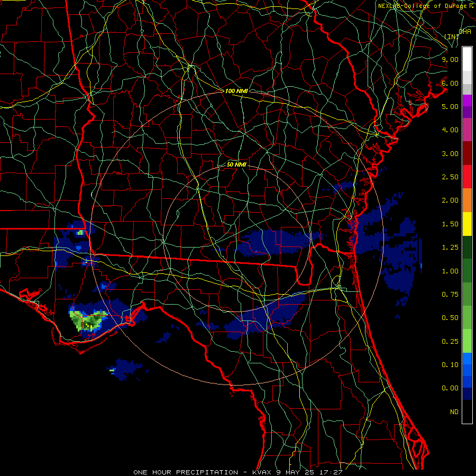Click the '5.00' legend value
476x476 pixels.
tap(450, 106)
